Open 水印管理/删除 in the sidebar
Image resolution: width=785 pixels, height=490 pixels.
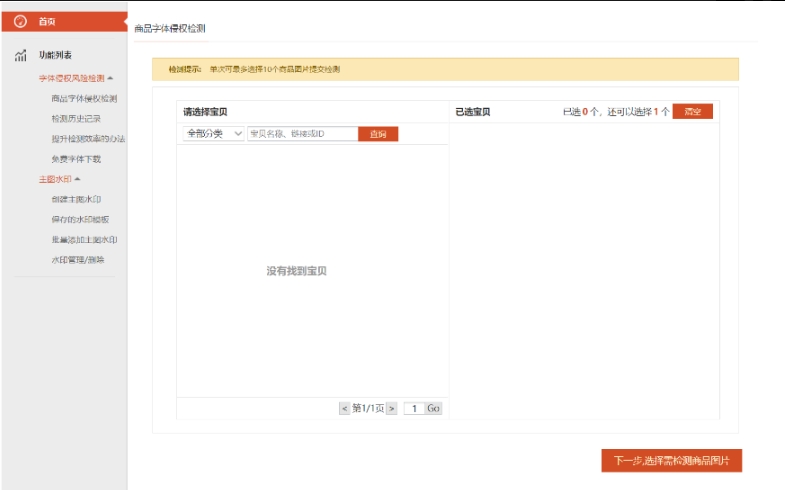click(x=77, y=260)
